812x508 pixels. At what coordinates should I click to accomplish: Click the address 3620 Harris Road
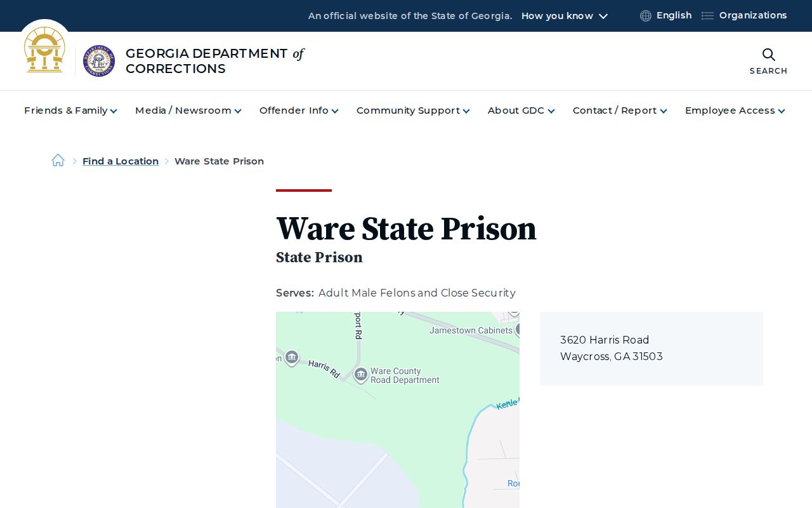(x=605, y=340)
